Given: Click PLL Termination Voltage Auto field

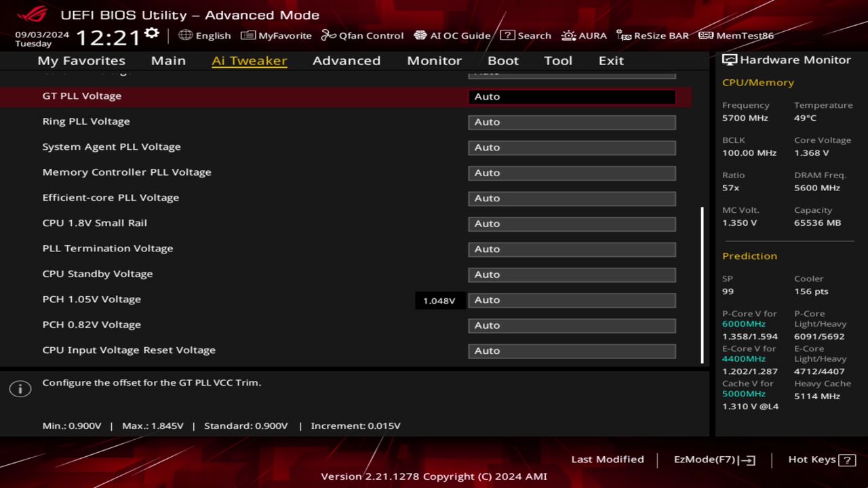Looking at the screenshot, I should click(x=572, y=249).
